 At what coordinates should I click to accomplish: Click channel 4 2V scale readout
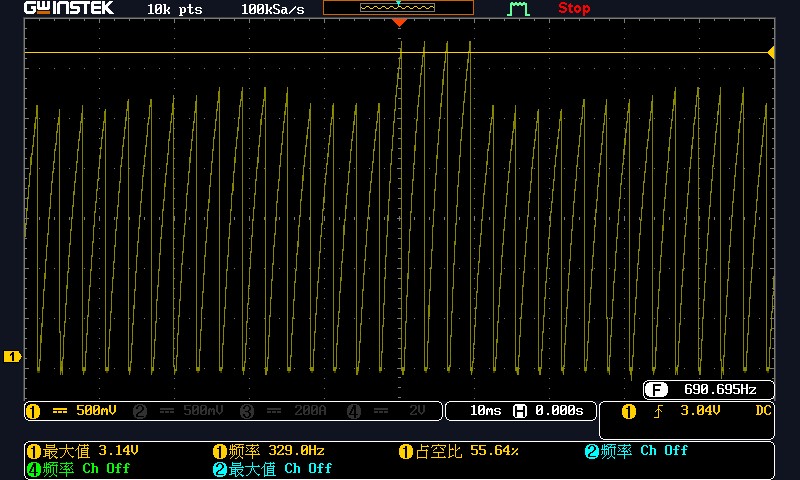(x=417, y=410)
